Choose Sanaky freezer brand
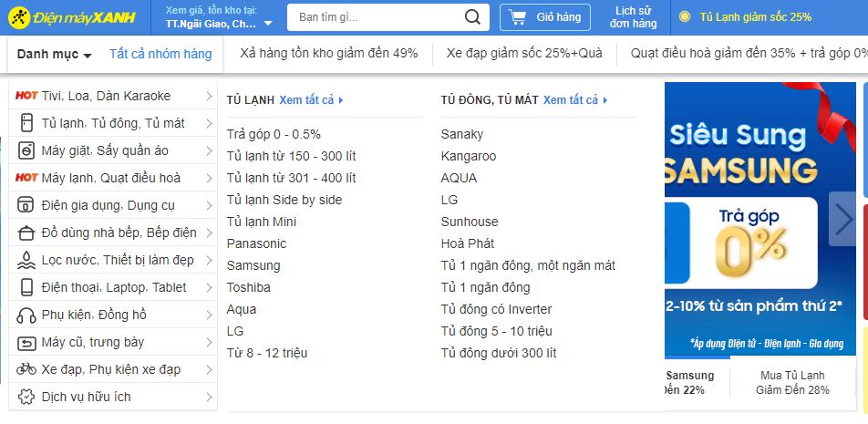The image size is (868, 424). click(462, 135)
